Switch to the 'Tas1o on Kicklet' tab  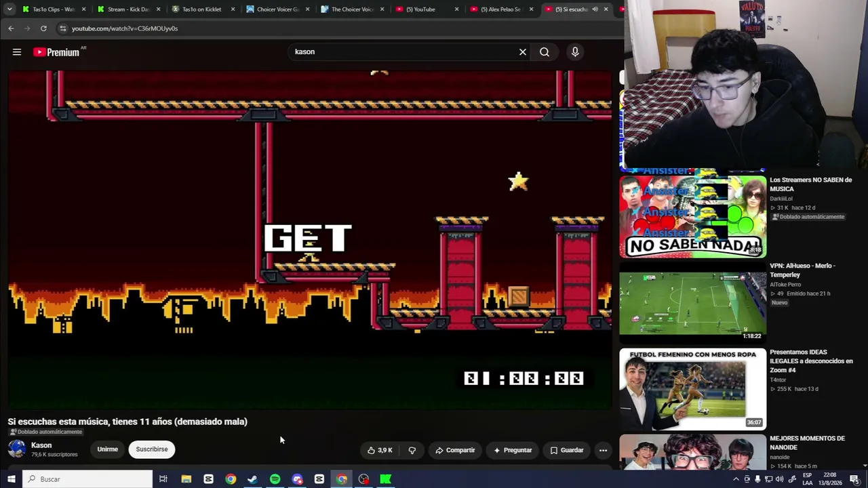(202, 9)
